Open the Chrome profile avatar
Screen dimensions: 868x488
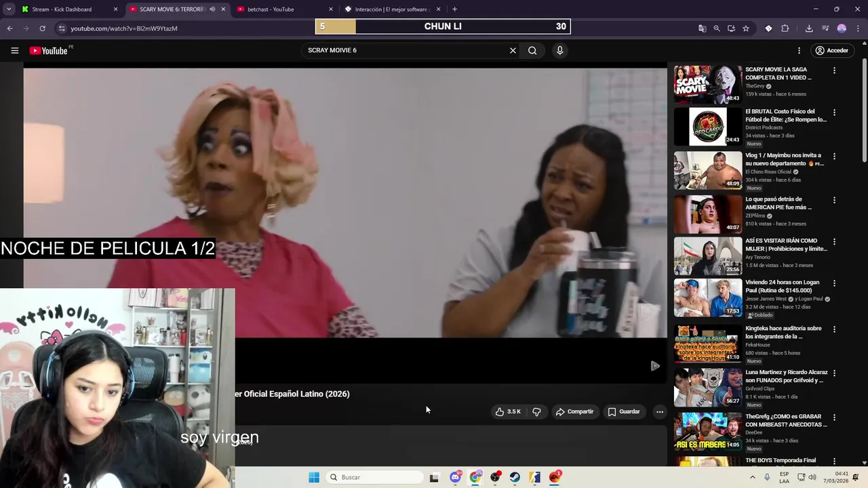tap(842, 28)
